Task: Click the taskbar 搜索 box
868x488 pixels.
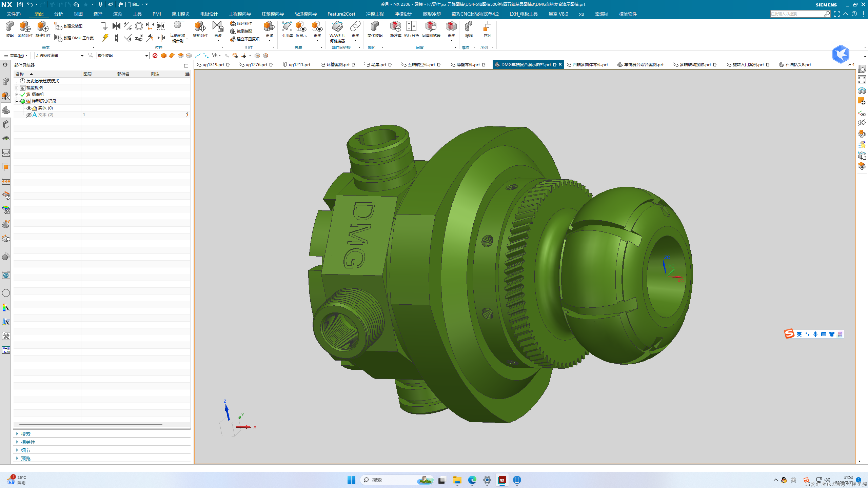Action: tap(397, 480)
